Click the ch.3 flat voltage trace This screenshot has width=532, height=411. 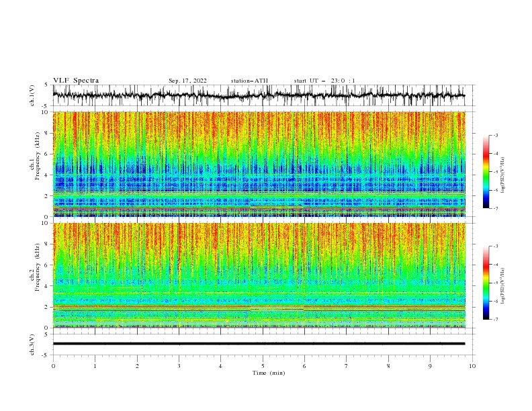[x=259, y=344]
